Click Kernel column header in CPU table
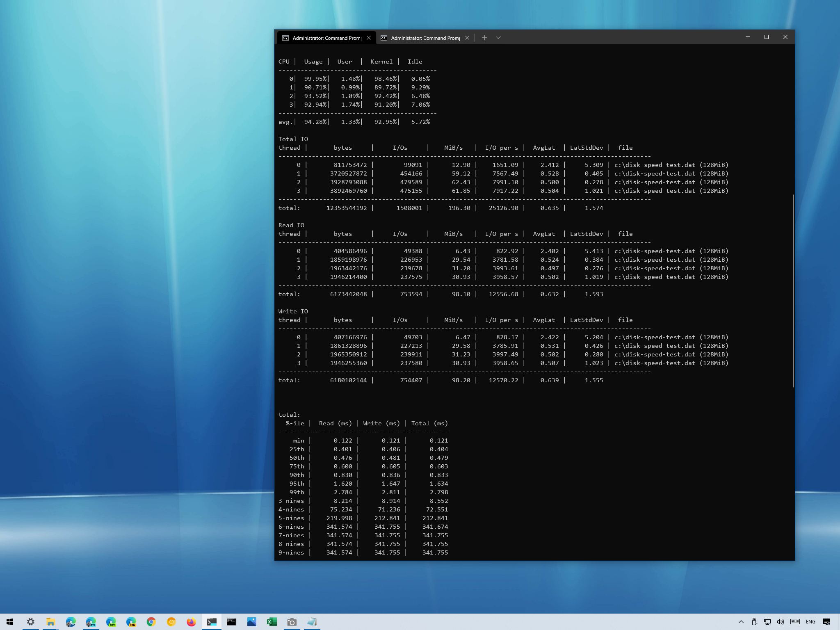Screen dimensions: 840x630 (381, 62)
